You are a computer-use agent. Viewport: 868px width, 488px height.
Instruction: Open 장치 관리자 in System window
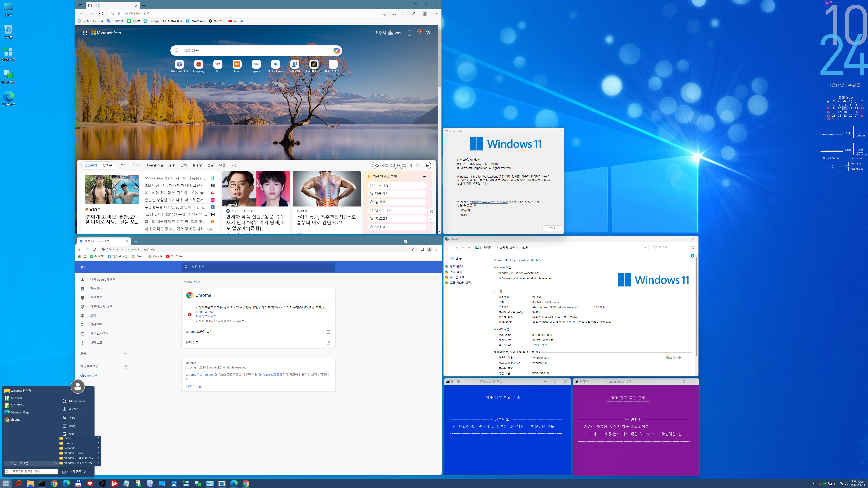[457, 266]
